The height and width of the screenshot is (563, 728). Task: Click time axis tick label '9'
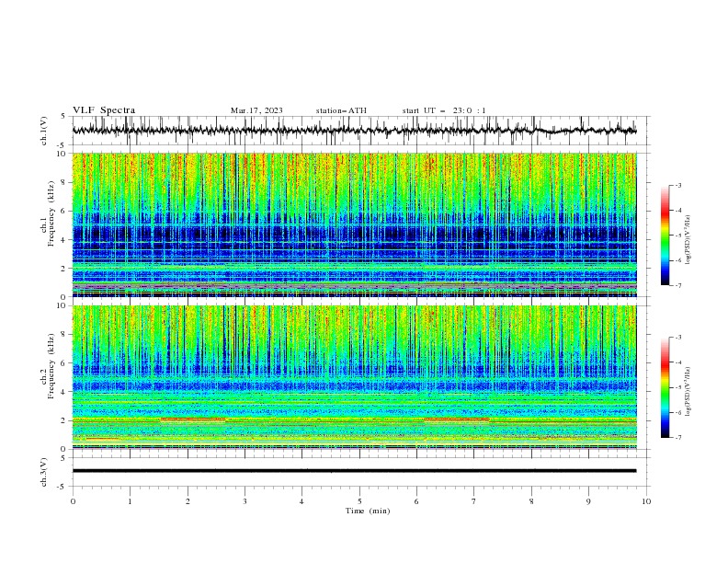click(x=588, y=501)
